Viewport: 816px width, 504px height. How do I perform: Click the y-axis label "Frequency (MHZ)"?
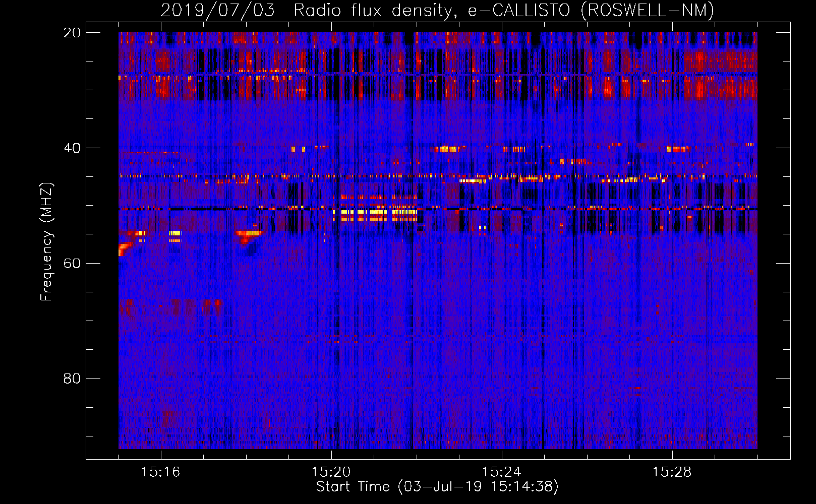tap(46, 242)
